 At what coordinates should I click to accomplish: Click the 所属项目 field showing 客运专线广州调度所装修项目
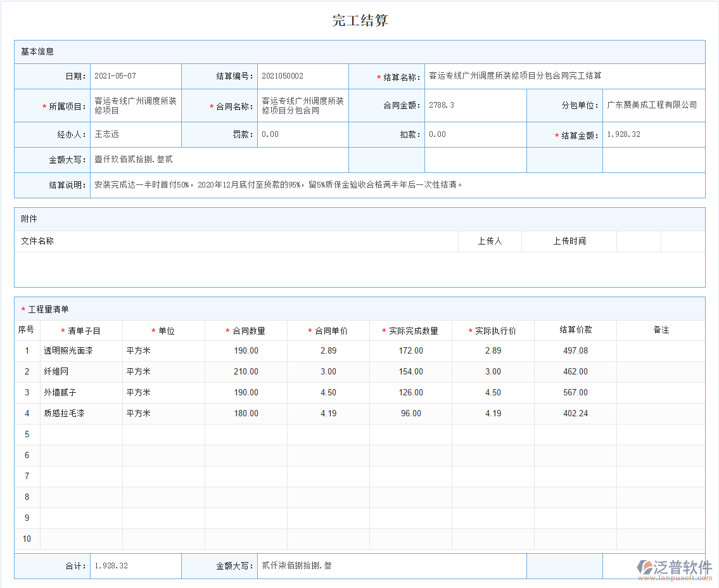click(x=134, y=105)
